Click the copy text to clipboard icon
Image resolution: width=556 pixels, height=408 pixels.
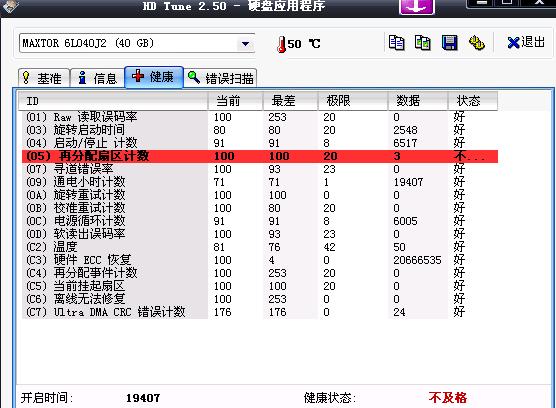[396, 43]
